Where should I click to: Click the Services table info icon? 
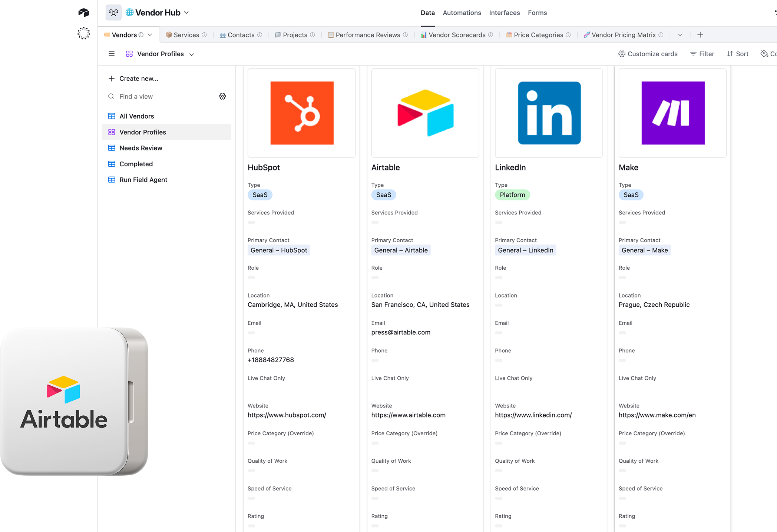204,35
